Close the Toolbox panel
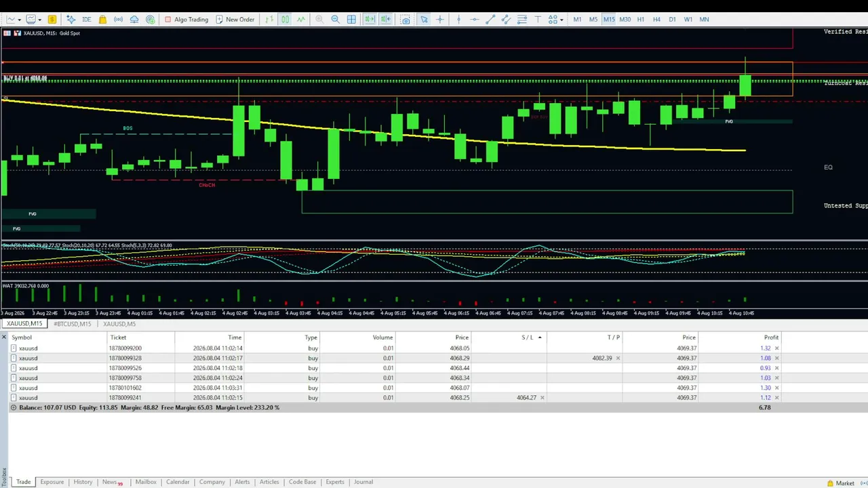 tap(3, 337)
